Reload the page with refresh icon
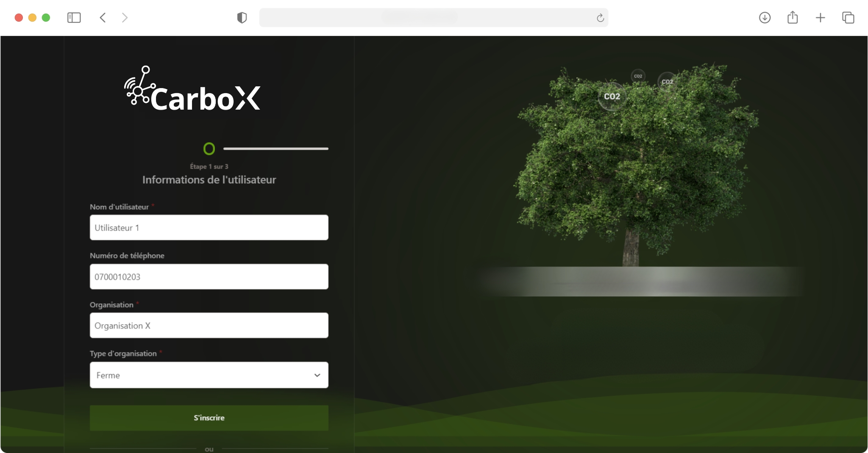The height and width of the screenshot is (453, 868). pyautogui.click(x=600, y=18)
